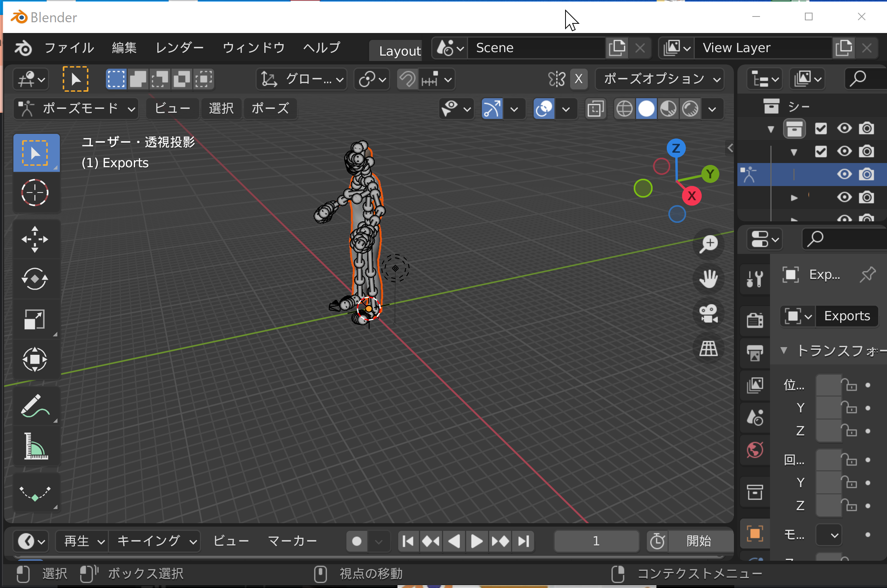Open the viewport View menu button
Image resolution: width=887 pixels, height=588 pixels.
click(x=173, y=109)
